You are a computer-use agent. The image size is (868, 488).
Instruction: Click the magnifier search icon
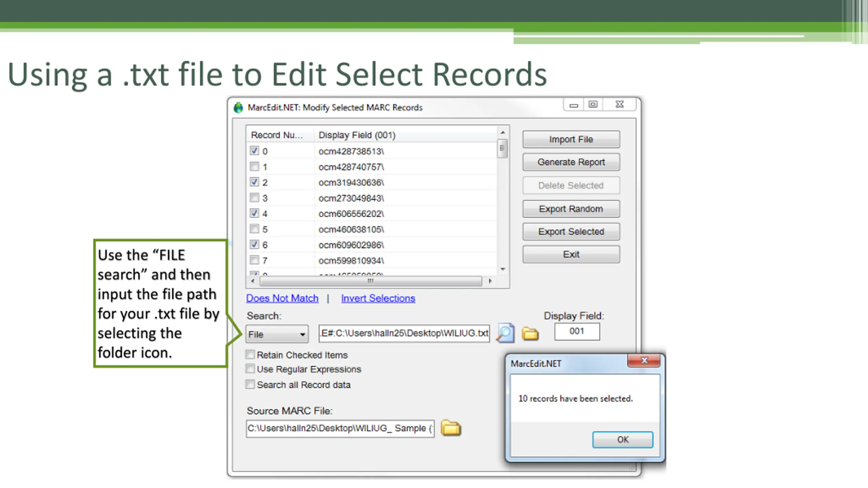[505, 333]
